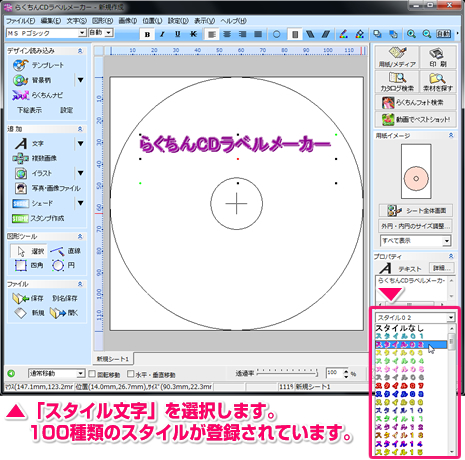Open stamp creation (スタンプ作成)
465x460 pixels.
[x=38, y=218]
